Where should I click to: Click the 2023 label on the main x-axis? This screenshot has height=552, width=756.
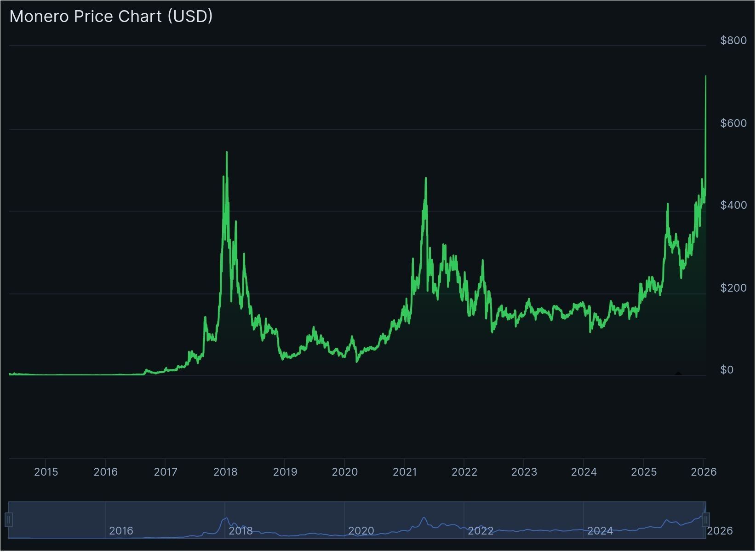click(524, 472)
